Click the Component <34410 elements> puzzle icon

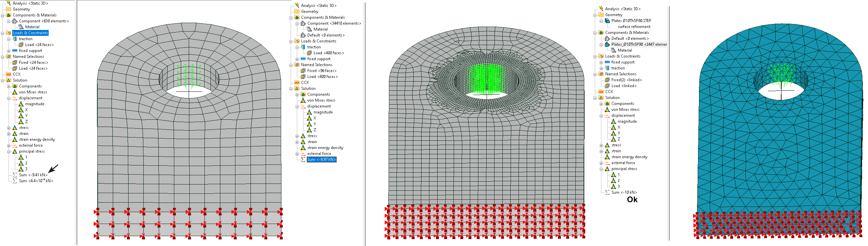[x=303, y=24]
